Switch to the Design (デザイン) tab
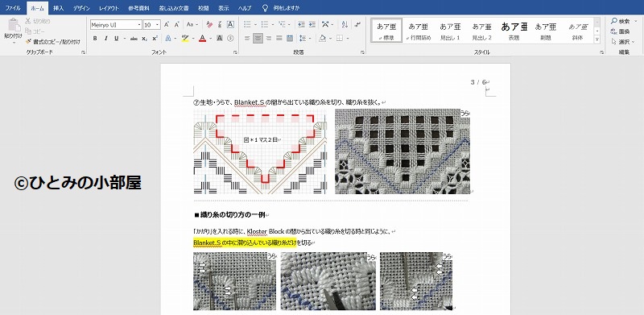Viewport: 644px width, 315px height. [x=82, y=8]
